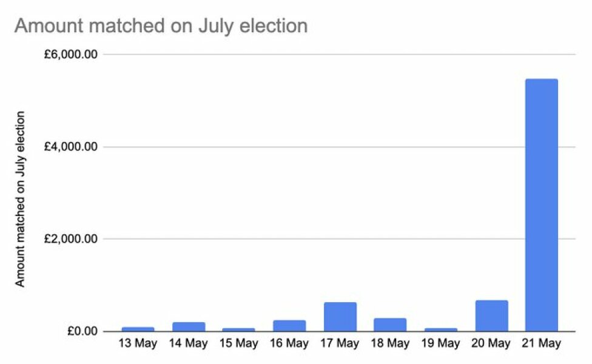
Task: Select the '15 May' x-axis label
Action: point(239,344)
